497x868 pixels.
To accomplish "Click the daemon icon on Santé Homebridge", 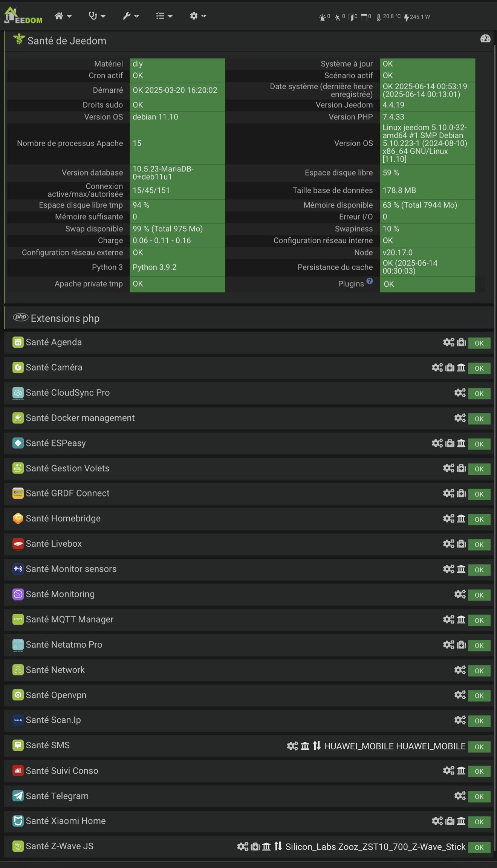I will 461,518.
